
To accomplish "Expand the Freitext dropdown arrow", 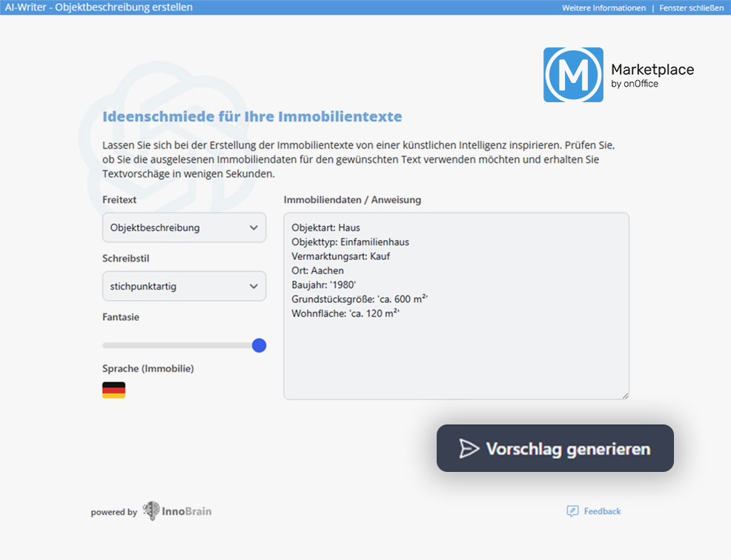I will (x=254, y=228).
